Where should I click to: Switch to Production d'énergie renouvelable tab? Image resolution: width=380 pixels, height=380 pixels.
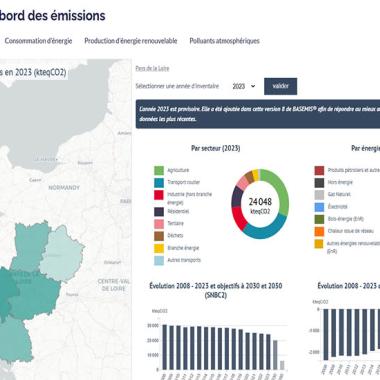131,41
